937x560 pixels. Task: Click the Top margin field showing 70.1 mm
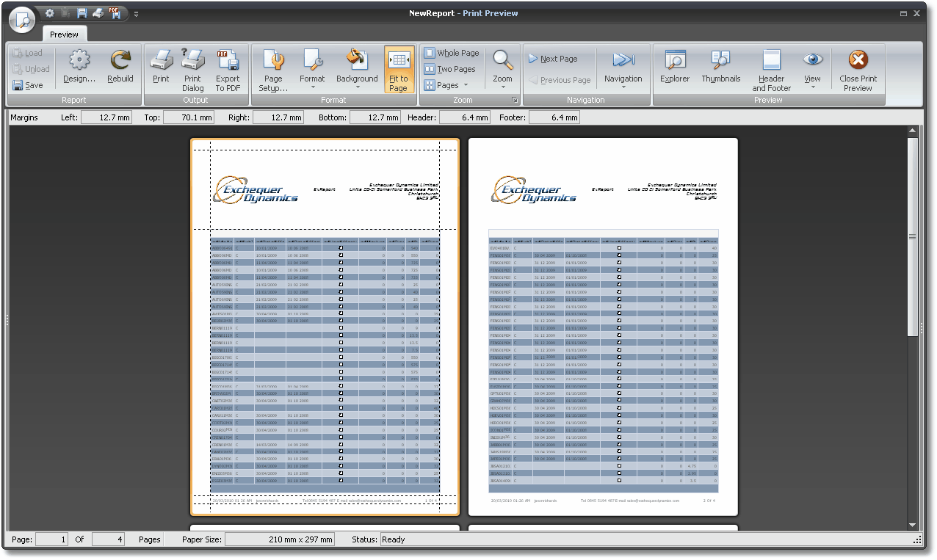tap(189, 117)
